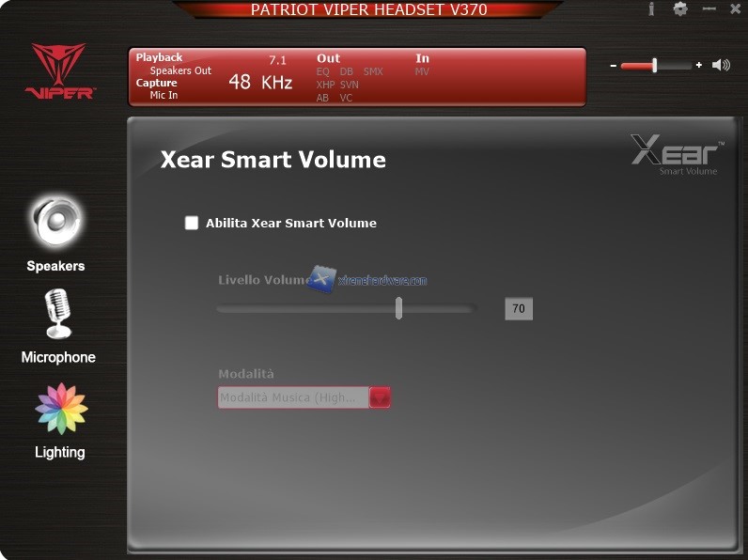The width and height of the screenshot is (748, 560).
Task: Open the Microphone settings icon
Action: pos(58,314)
